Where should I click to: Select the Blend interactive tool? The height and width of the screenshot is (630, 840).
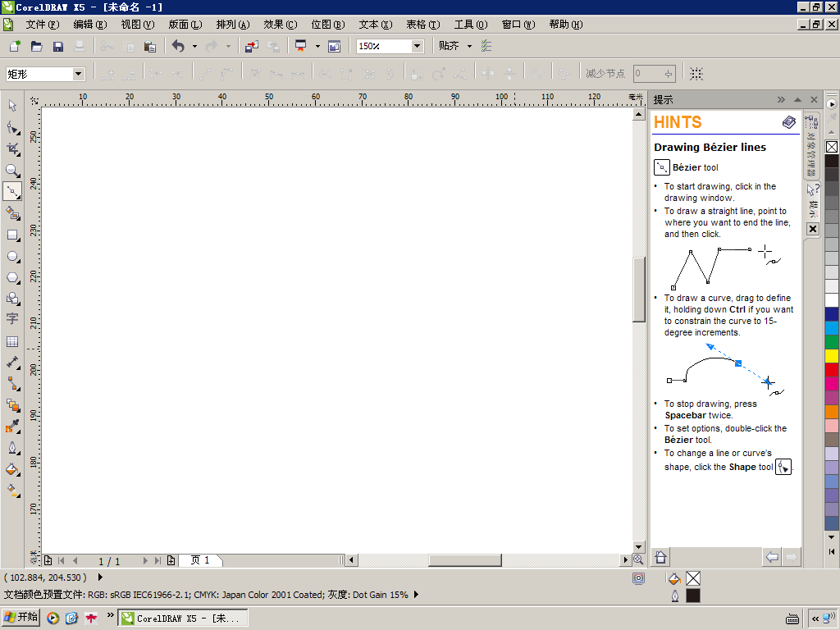[x=12, y=405]
